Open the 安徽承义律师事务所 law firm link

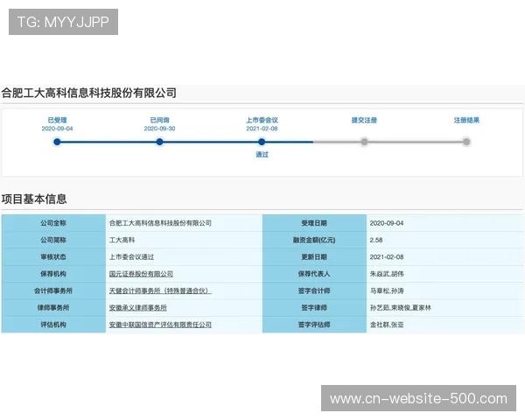coord(138,308)
